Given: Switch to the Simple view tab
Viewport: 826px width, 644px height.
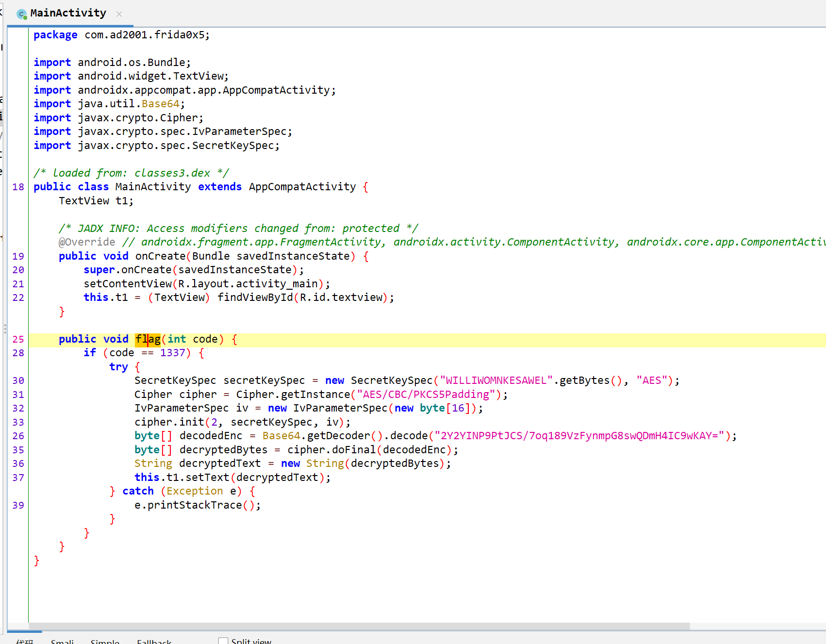Looking at the screenshot, I should (105, 641).
